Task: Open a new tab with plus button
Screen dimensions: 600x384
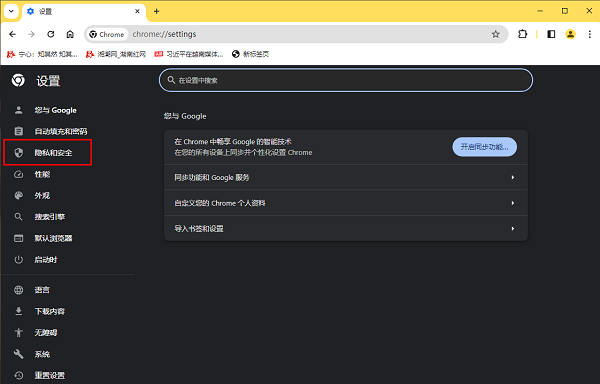Action: (x=157, y=11)
